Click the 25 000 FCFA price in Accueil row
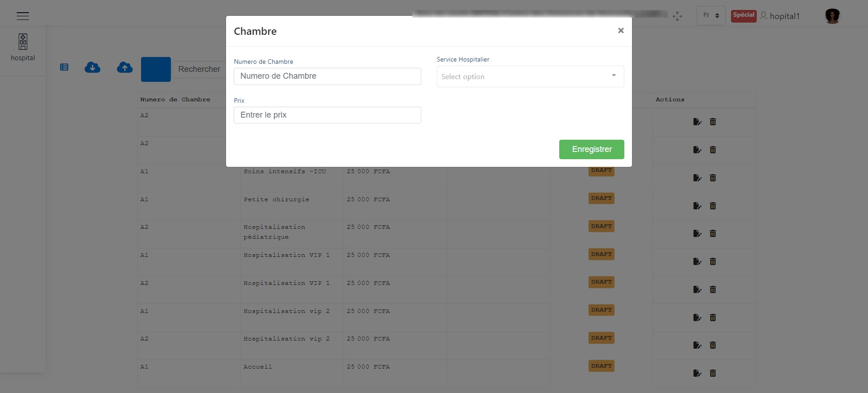 (x=368, y=367)
